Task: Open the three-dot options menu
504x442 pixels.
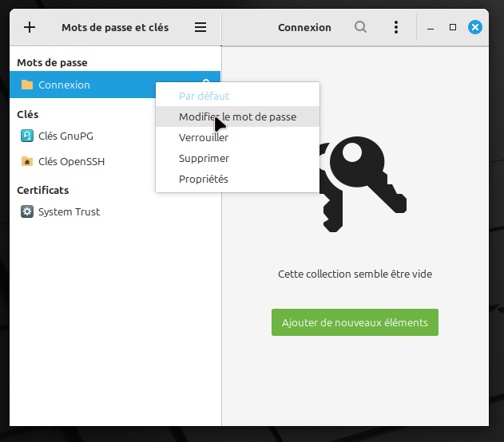Action: pos(396,27)
